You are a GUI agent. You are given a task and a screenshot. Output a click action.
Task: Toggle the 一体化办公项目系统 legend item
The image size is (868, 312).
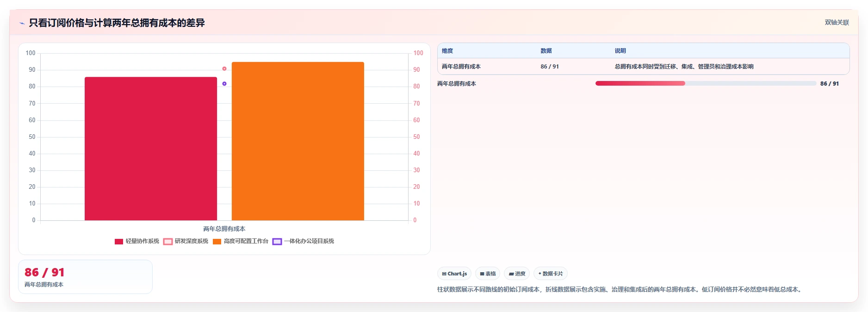coord(304,241)
